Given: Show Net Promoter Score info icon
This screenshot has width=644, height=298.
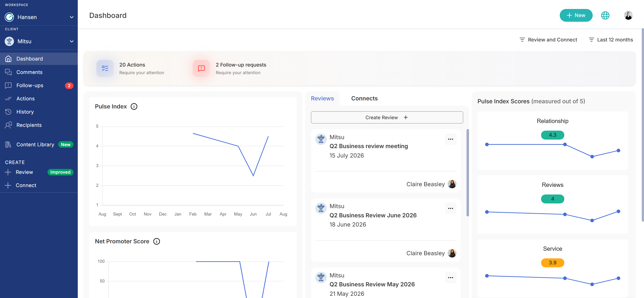Looking at the screenshot, I should coord(156,241).
